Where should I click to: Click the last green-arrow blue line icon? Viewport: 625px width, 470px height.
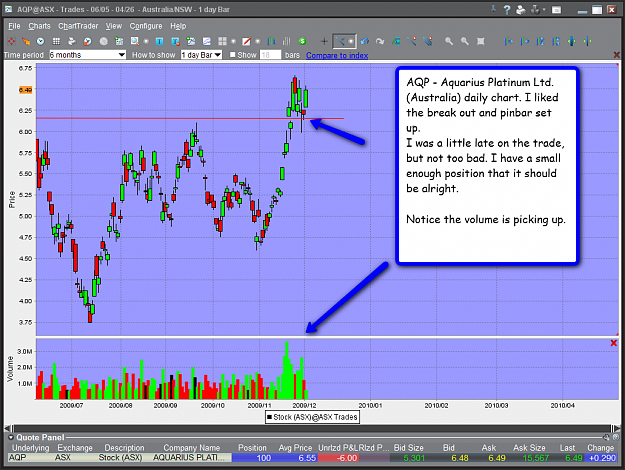pos(587,41)
